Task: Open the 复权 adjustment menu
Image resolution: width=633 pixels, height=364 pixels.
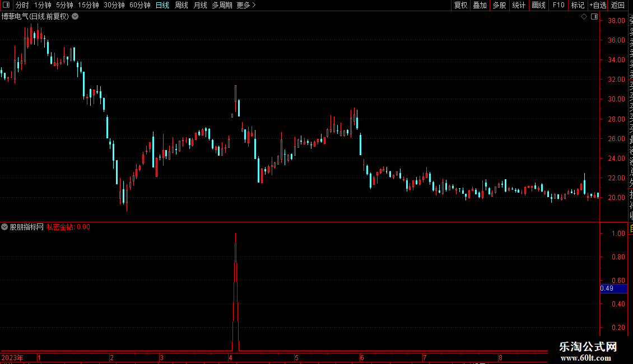Action: click(460, 5)
